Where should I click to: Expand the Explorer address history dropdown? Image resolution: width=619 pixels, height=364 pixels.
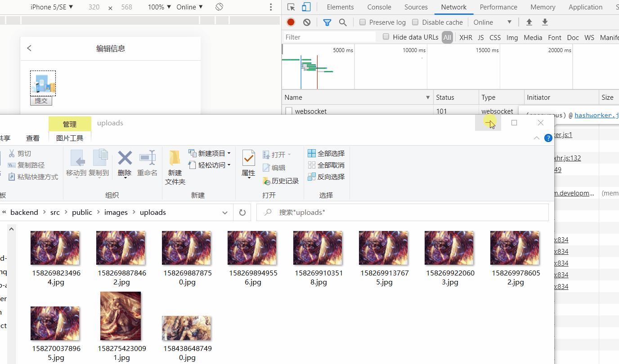(225, 213)
